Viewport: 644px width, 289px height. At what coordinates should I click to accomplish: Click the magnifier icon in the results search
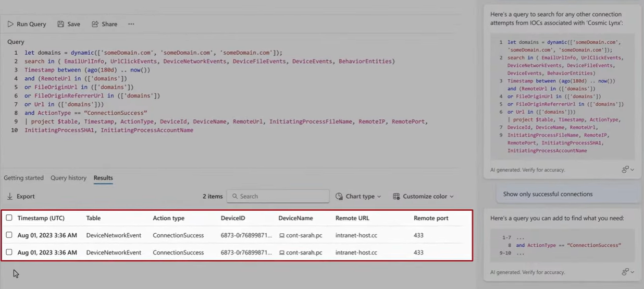pyautogui.click(x=234, y=197)
